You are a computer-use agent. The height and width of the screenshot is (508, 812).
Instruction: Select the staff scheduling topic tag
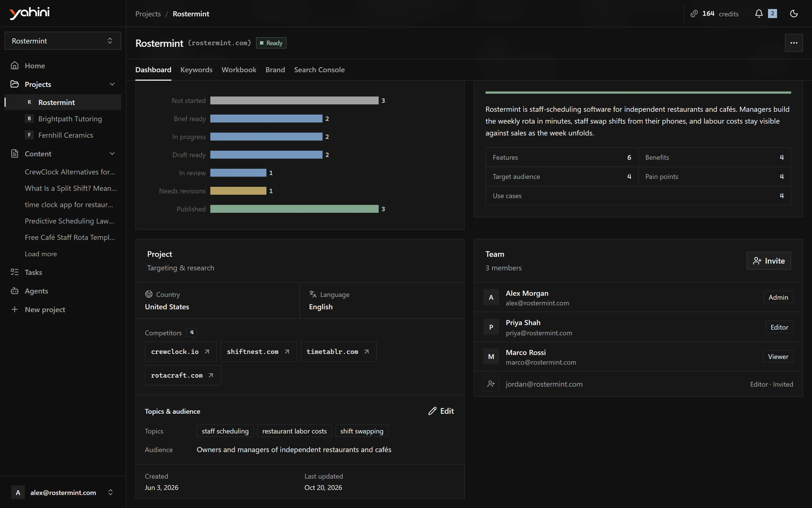point(225,431)
